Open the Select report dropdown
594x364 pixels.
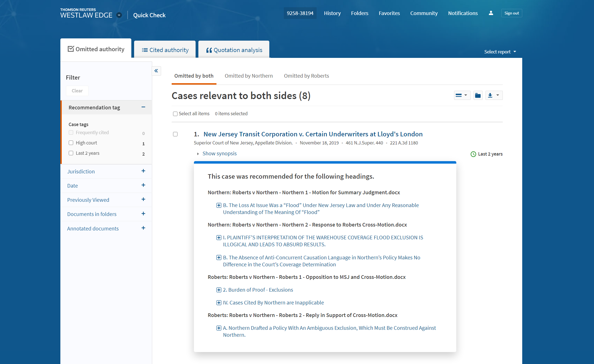(500, 52)
